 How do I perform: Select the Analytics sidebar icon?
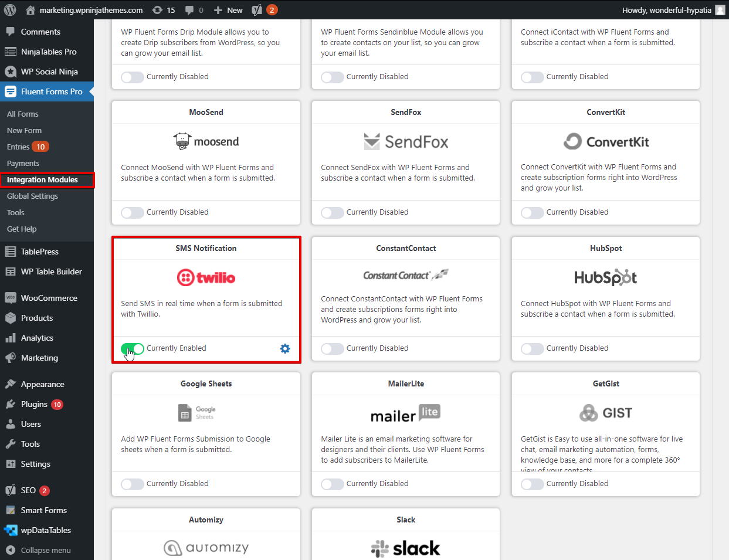coord(10,338)
